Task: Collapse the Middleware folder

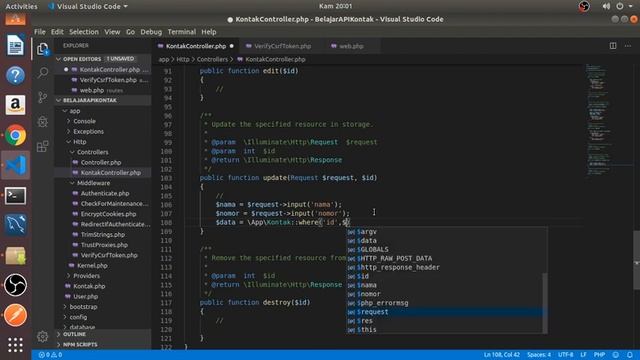Action: (72, 183)
